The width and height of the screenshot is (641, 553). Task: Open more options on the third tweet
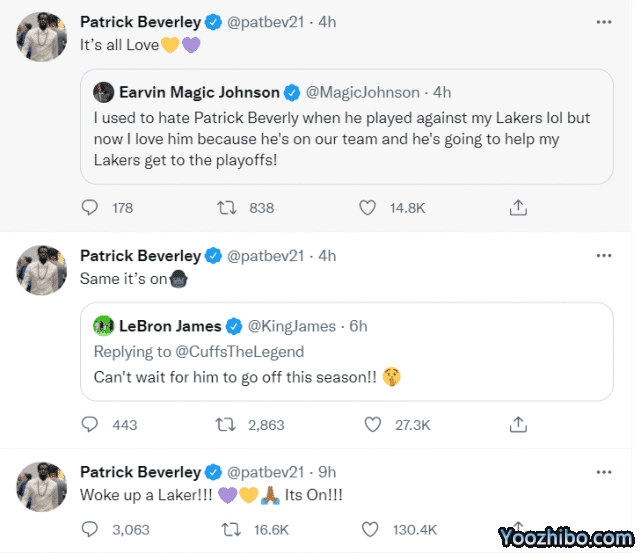point(602,471)
